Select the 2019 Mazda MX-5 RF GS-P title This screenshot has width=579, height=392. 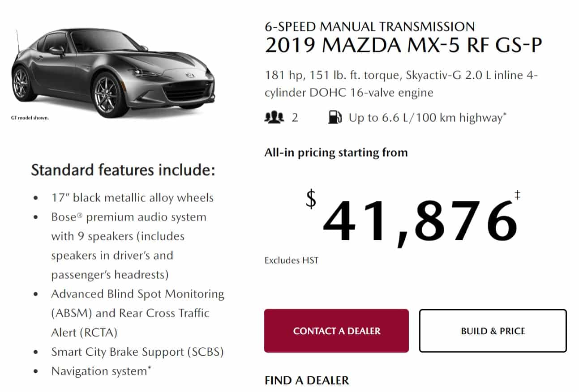404,45
